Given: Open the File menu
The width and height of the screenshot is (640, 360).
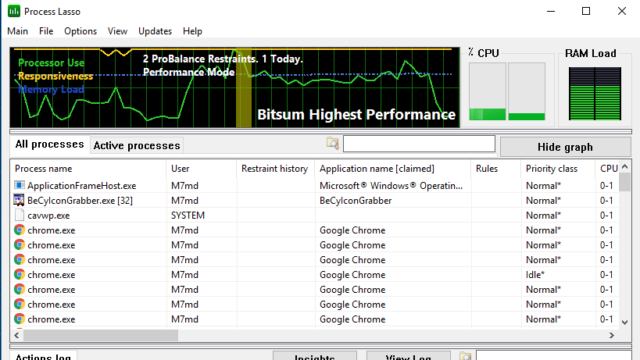Looking at the screenshot, I should pyautogui.click(x=46, y=31).
